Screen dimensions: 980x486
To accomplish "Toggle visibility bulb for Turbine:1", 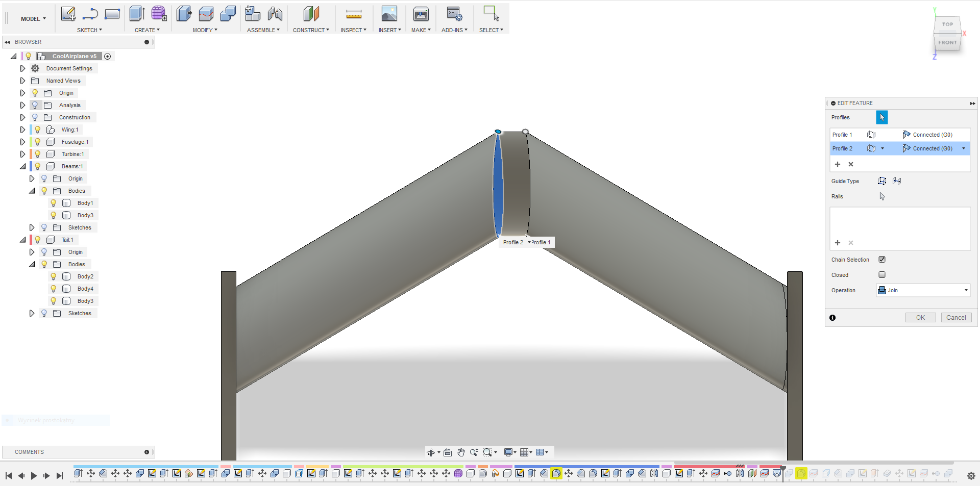I will click(38, 154).
